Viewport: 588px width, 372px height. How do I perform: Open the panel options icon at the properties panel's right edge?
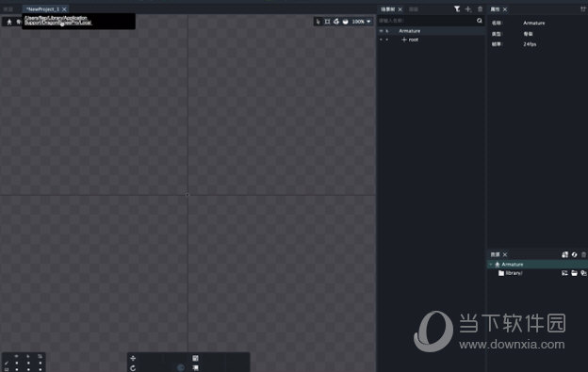(x=583, y=9)
